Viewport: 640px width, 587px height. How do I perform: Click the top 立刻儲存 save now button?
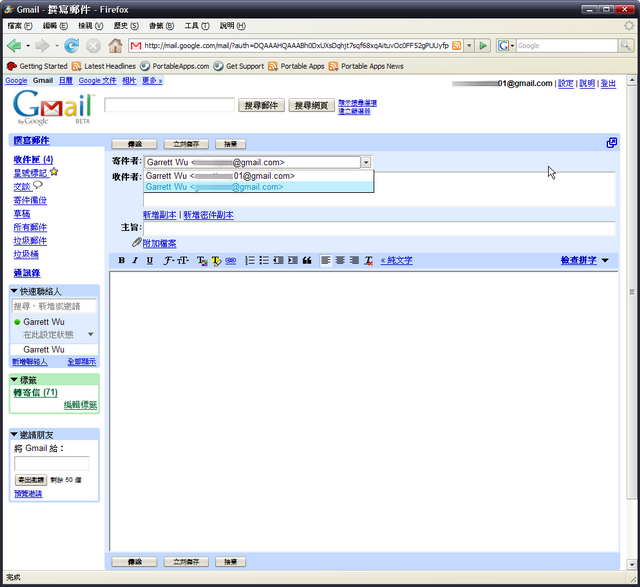(186, 144)
